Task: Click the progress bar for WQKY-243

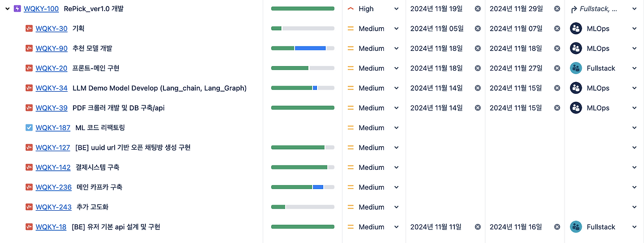Action: [302, 207]
